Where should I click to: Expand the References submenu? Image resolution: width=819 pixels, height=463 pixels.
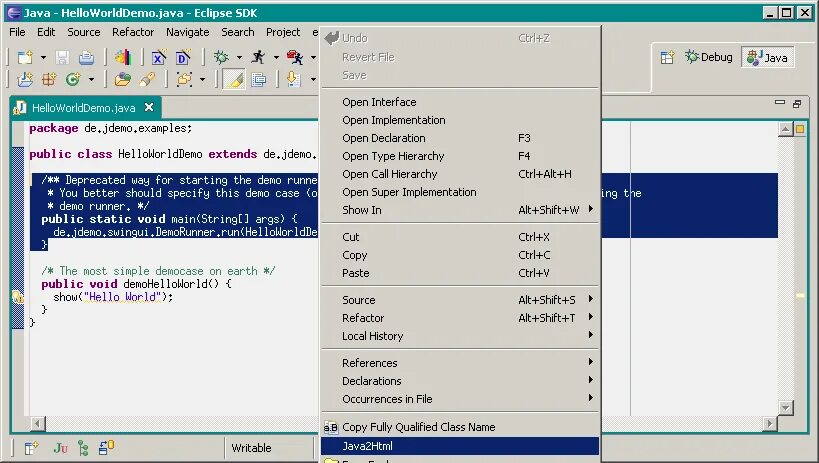460,363
